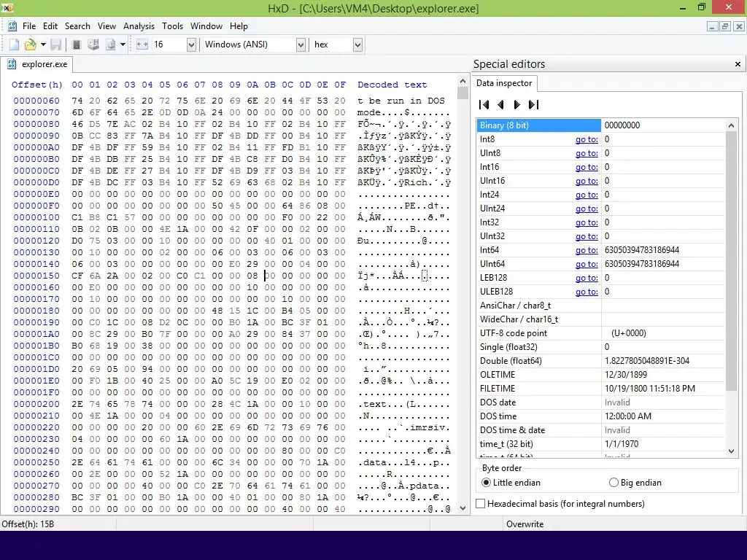Click the Save disk icon
Screen dimensions: 747x560
pos(55,44)
